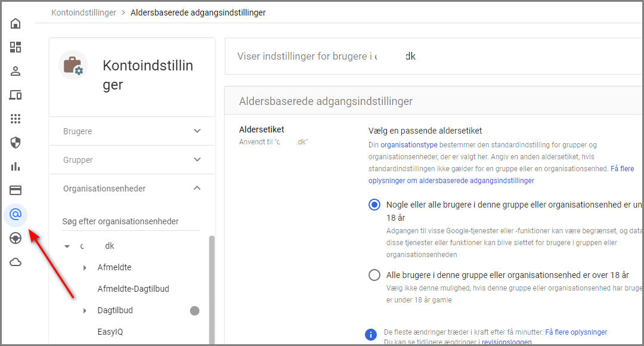Open the organisationstype link
Viewport: 644px width, 346px height.
coord(408,144)
